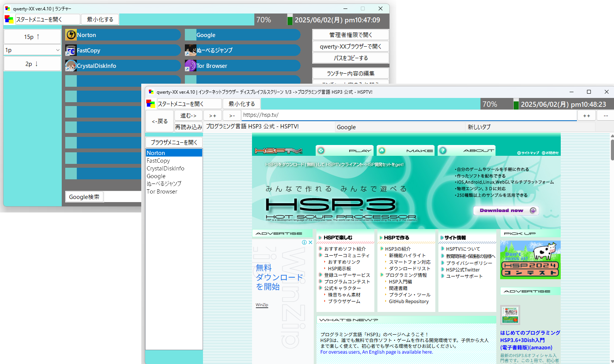Image resolution: width=614 pixels, height=364 pixels.
Task: Open the GitHub Repository link
Action: click(x=409, y=302)
